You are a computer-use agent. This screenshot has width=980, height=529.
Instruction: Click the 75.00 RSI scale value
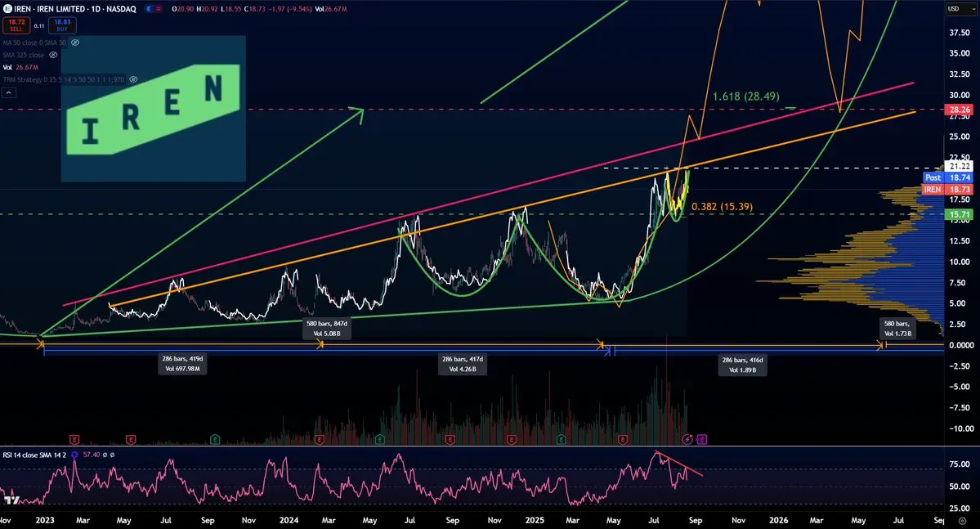click(x=960, y=464)
